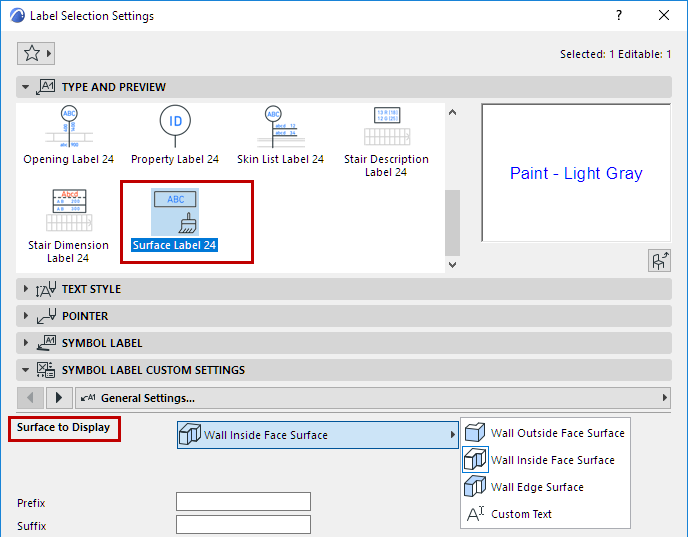688x537 pixels.
Task: Click Symbol Label Custom Settings icon
Action: click(46, 370)
